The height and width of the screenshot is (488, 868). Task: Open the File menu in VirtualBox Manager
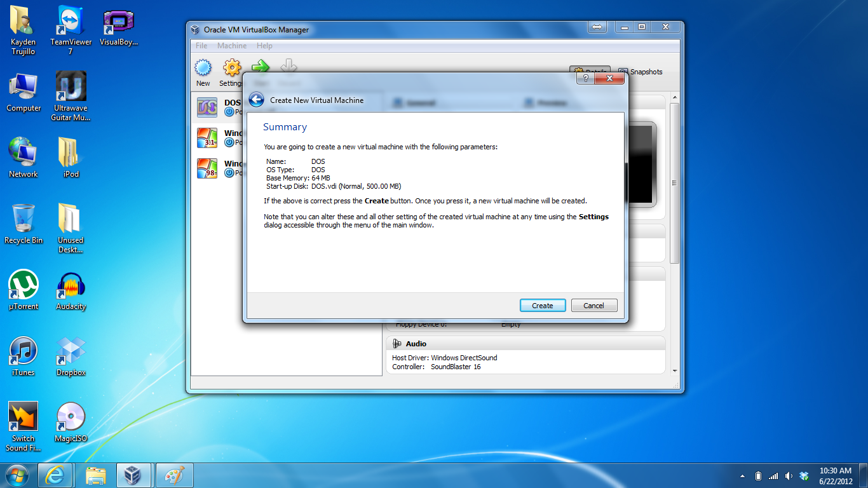[x=201, y=46]
